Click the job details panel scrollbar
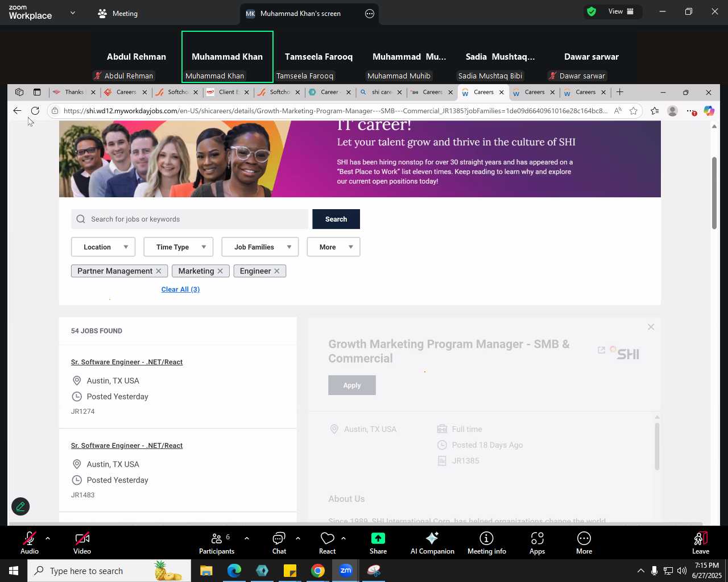728x582 pixels. click(657, 446)
